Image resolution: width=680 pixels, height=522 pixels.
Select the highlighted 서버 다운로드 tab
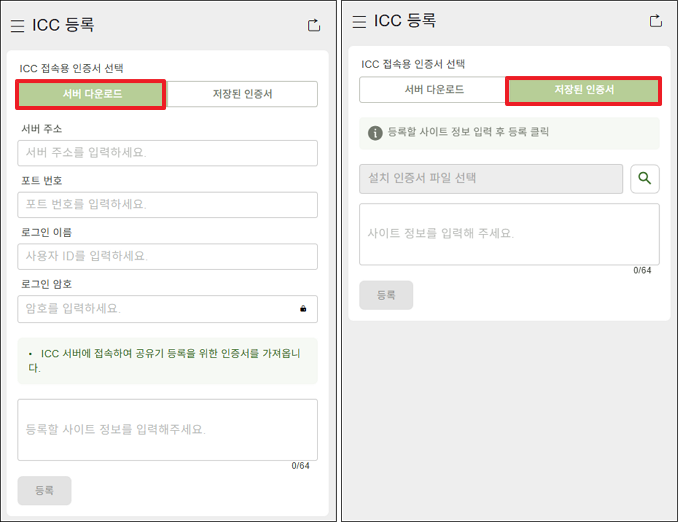pos(91,95)
